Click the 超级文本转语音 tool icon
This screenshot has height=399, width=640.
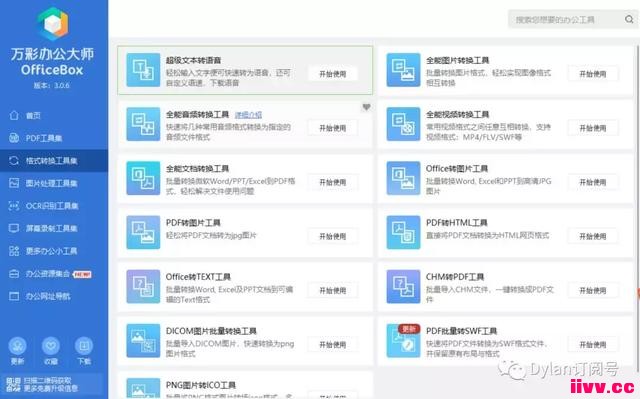[x=143, y=70]
